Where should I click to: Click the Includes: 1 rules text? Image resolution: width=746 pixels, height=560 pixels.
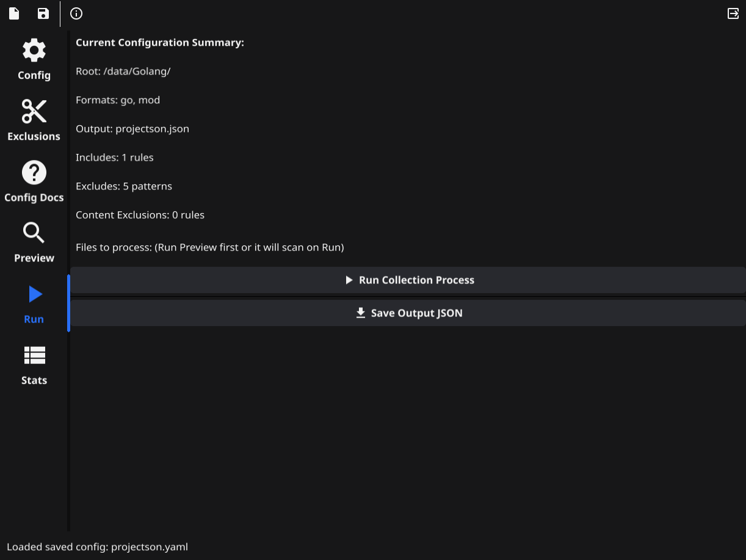point(115,158)
